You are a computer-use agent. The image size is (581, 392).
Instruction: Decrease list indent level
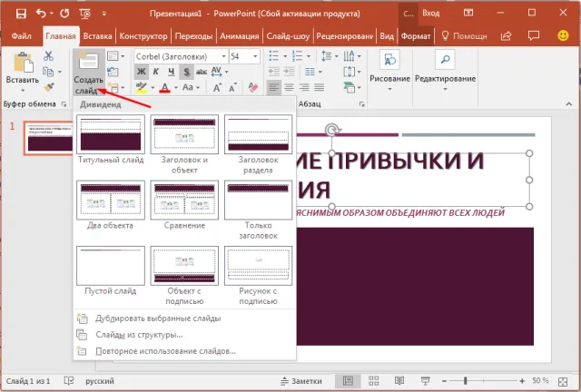274,72
